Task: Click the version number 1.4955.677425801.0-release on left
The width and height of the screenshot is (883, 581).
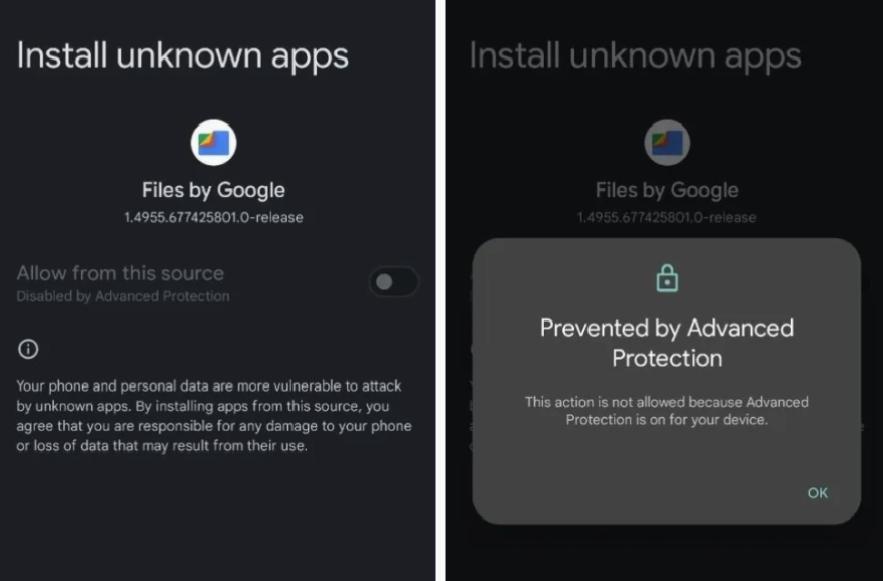Action: pyautogui.click(x=213, y=217)
